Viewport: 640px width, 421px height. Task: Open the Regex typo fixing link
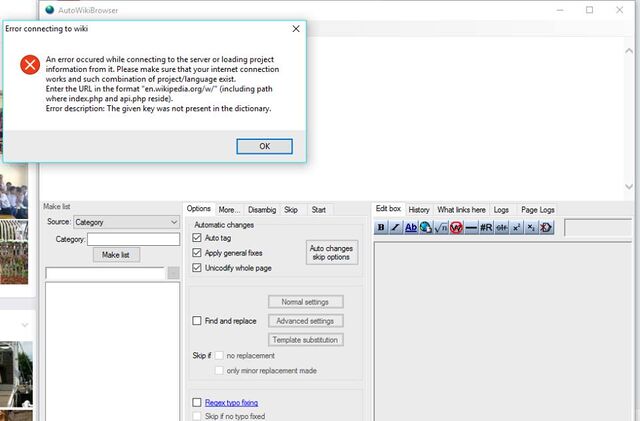coord(231,403)
